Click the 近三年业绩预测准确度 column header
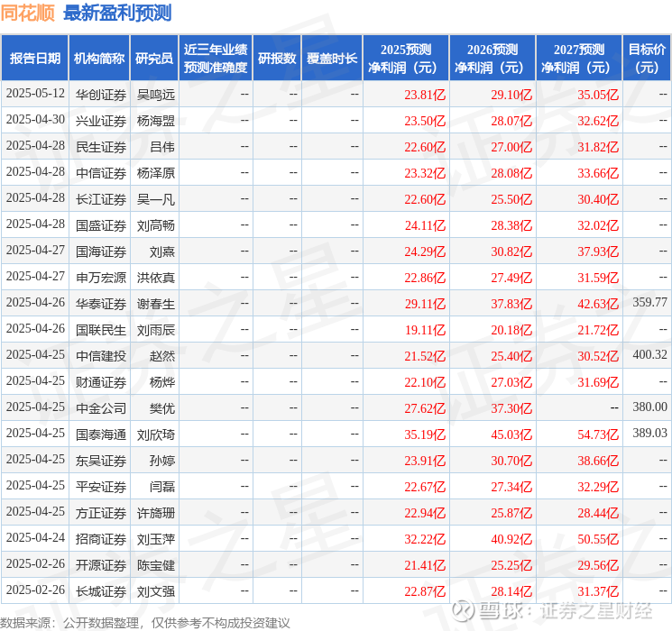The image size is (672, 631). point(216,59)
